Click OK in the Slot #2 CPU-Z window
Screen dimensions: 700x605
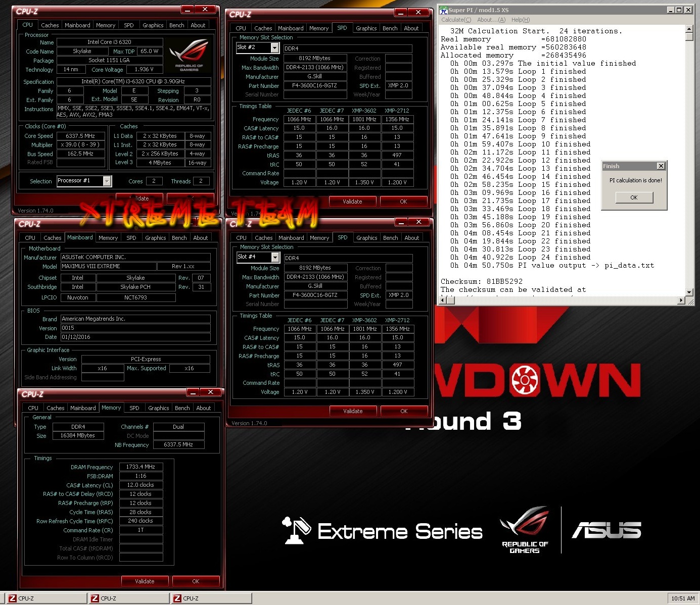tap(403, 201)
